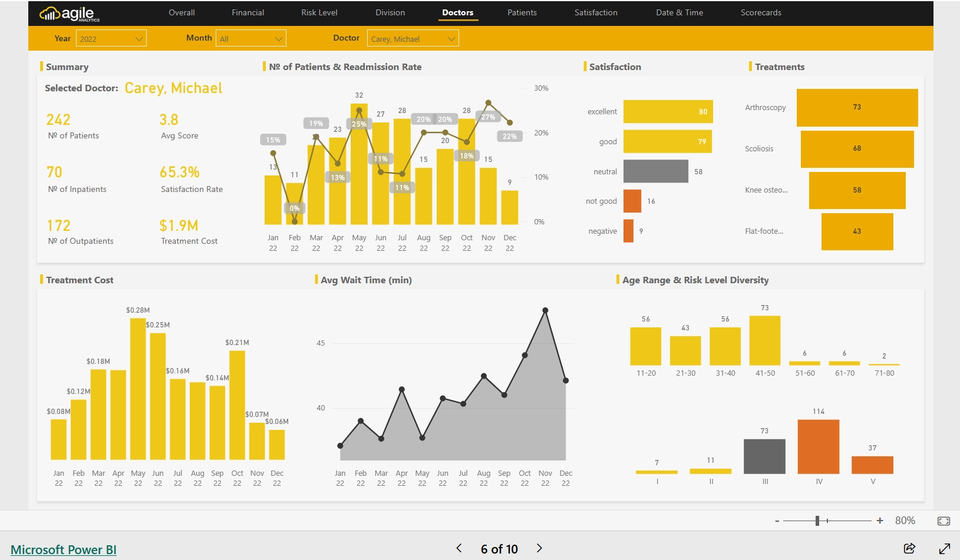Go to the Scorecards tab
Viewport: 960px width, 560px height.
point(761,12)
